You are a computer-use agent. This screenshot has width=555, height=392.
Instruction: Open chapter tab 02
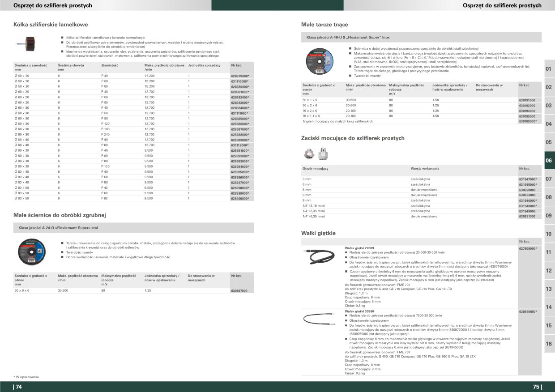(549, 87)
